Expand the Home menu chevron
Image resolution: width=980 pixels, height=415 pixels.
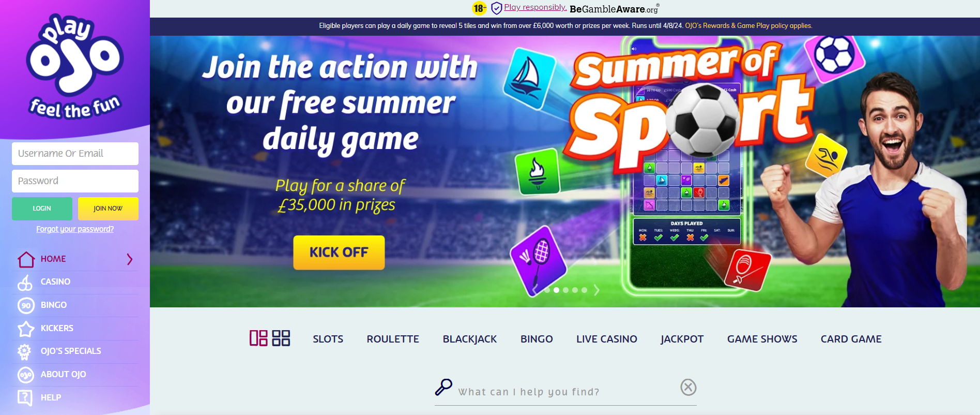pos(130,259)
